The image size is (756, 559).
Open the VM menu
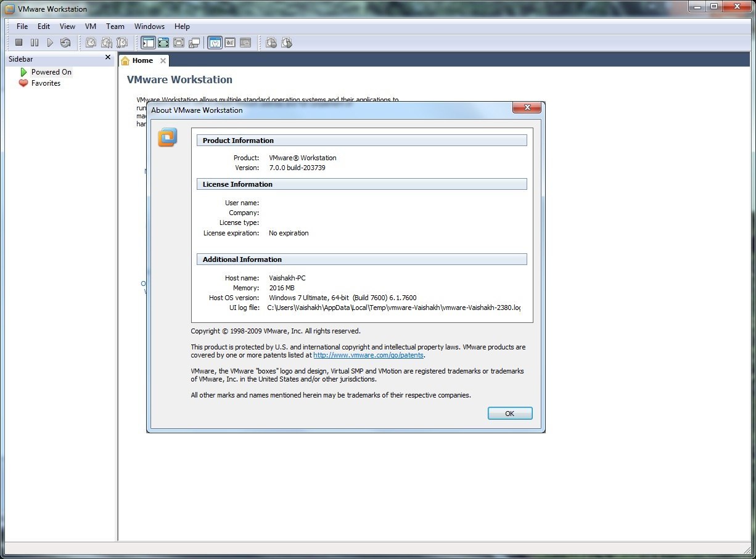point(90,27)
